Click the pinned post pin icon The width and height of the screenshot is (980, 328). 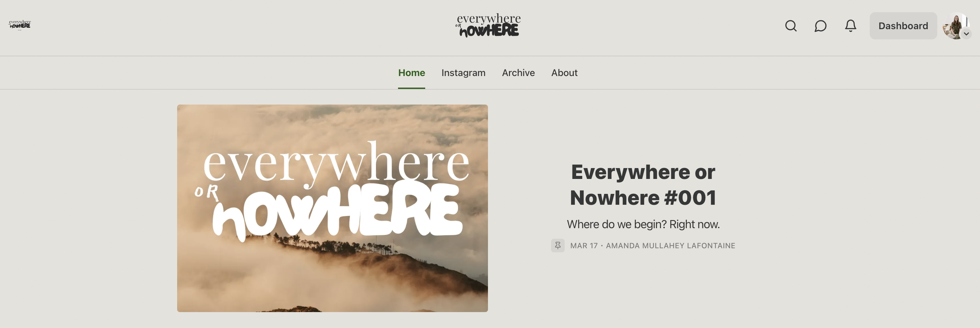pos(557,246)
